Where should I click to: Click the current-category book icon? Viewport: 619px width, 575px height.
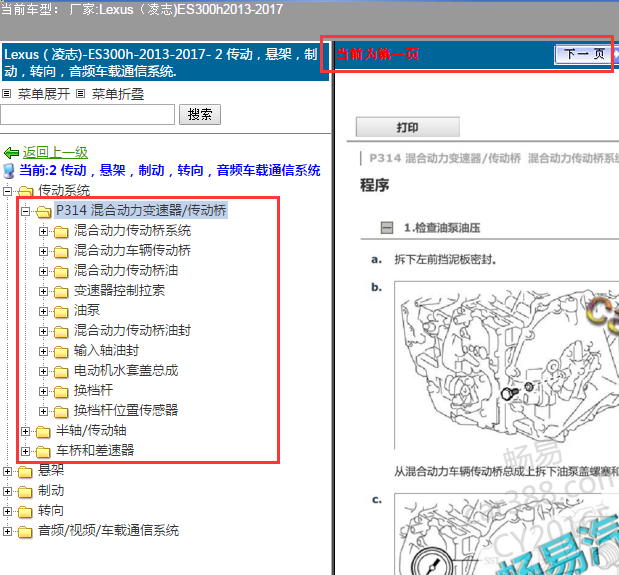coord(9,171)
